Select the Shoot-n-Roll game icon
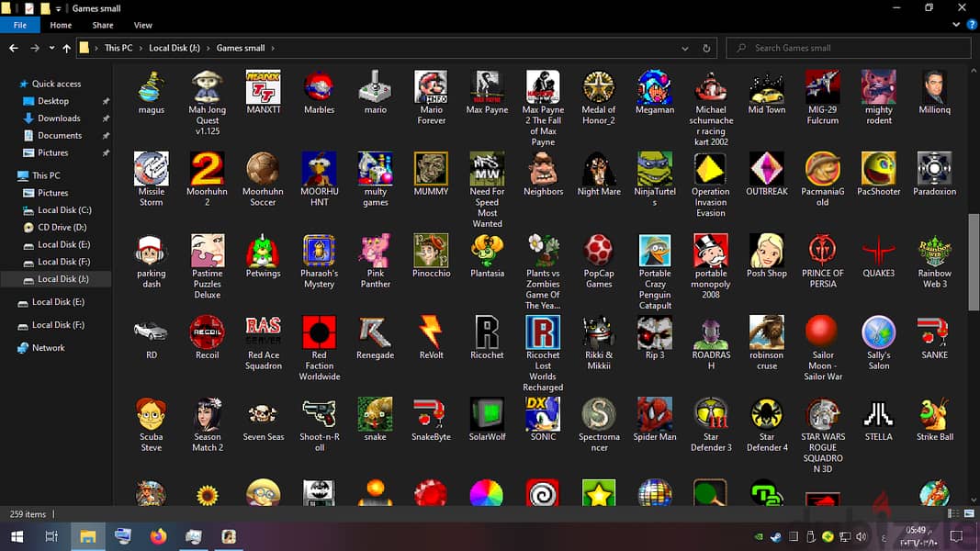 pyautogui.click(x=319, y=414)
